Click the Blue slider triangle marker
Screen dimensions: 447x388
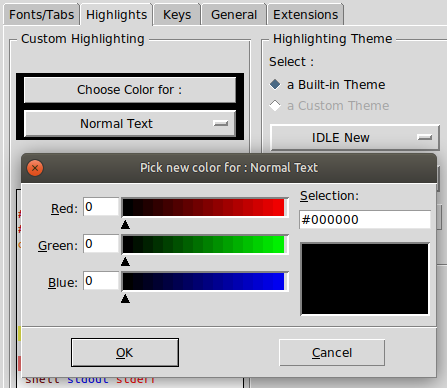125,299
